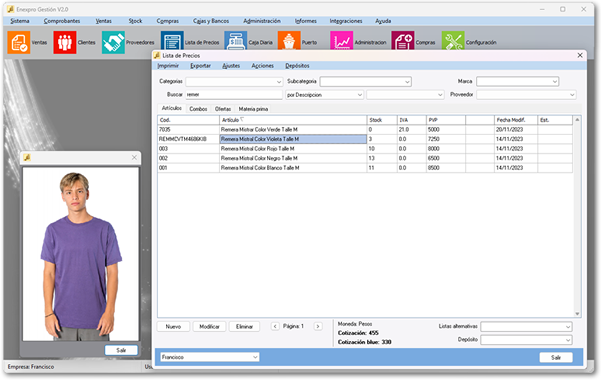The height and width of the screenshot is (380, 601).
Task: Select row 'Remera Mistral Color Rojo Talle M'
Action: (x=365, y=149)
